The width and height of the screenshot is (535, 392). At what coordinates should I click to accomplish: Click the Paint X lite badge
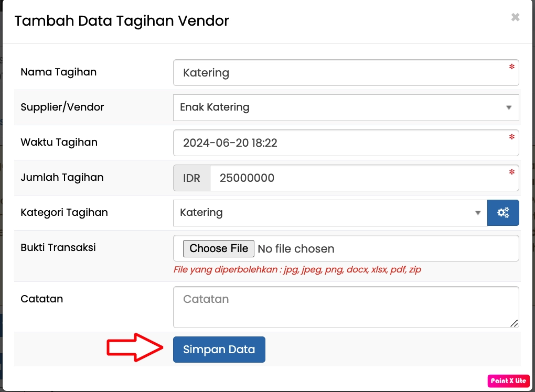509,381
